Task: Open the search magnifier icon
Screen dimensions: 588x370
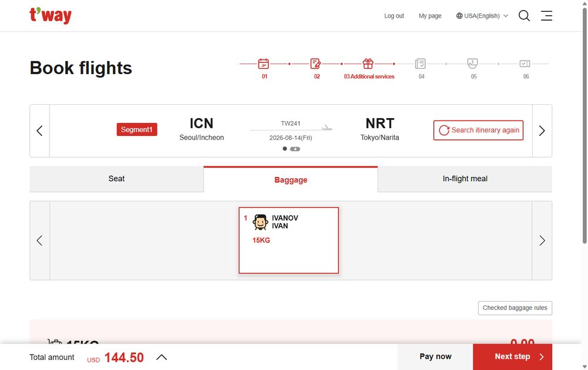Action: pos(524,16)
